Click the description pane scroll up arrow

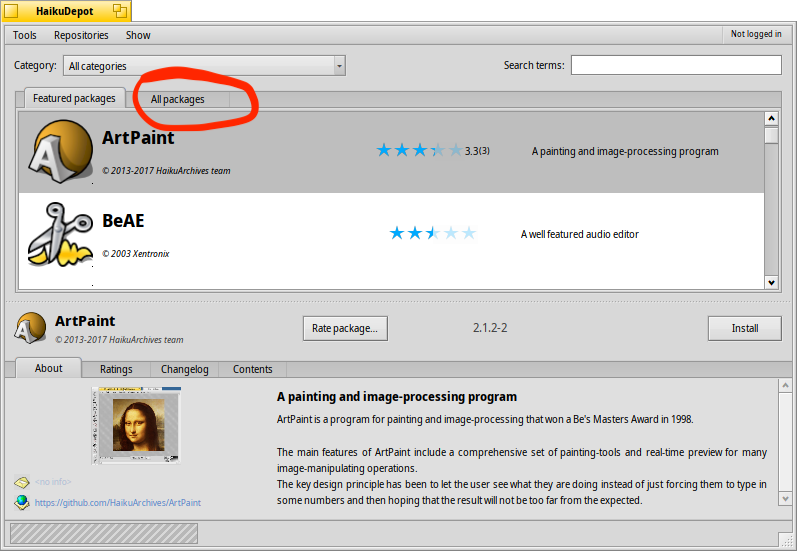[x=785, y=385]
